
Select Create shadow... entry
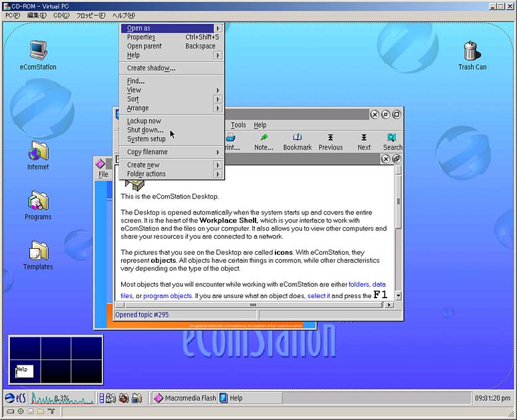point(172,68)
